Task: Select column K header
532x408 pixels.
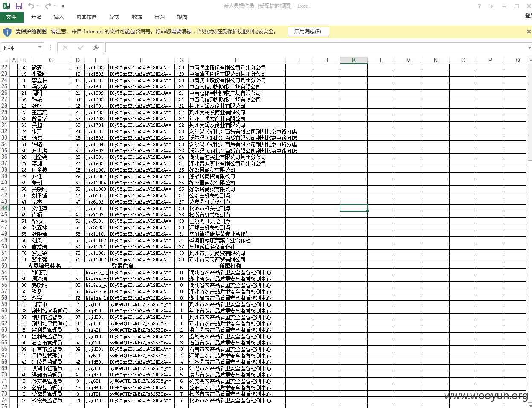Action: (354, 60)
